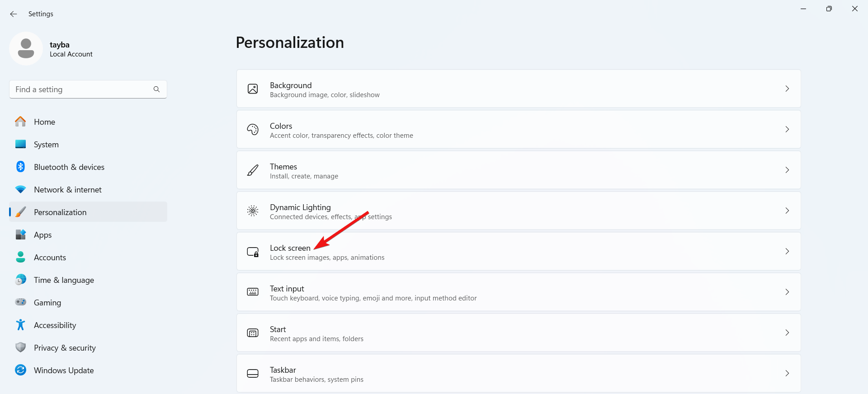
Task: Click the Text input keyboard icon
Action: point(253,292)
